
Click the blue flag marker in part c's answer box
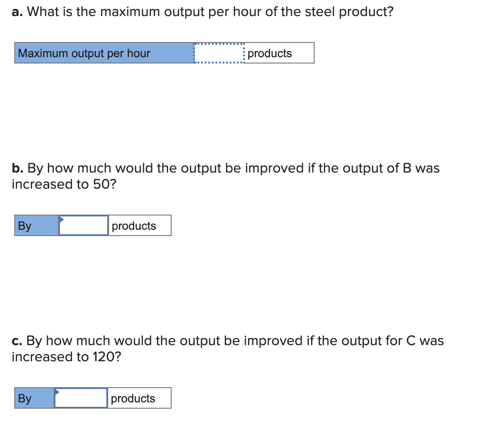coord(58,392)
